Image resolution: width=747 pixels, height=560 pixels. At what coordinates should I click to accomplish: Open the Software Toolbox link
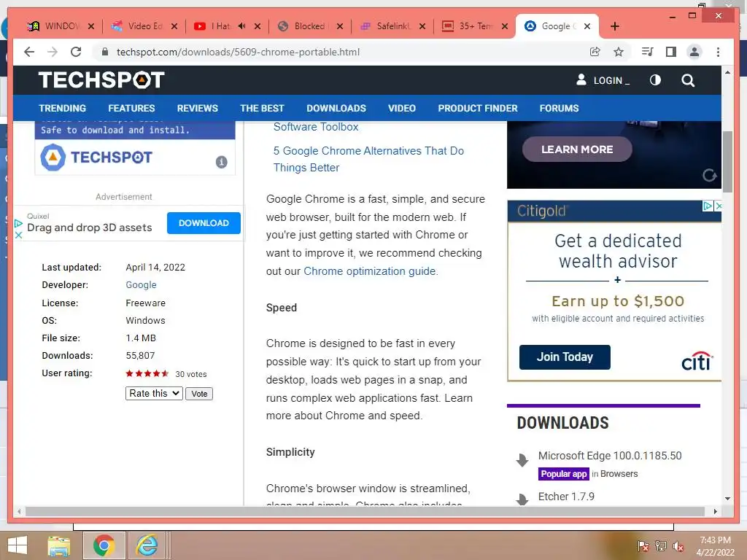tap(316, 127)
